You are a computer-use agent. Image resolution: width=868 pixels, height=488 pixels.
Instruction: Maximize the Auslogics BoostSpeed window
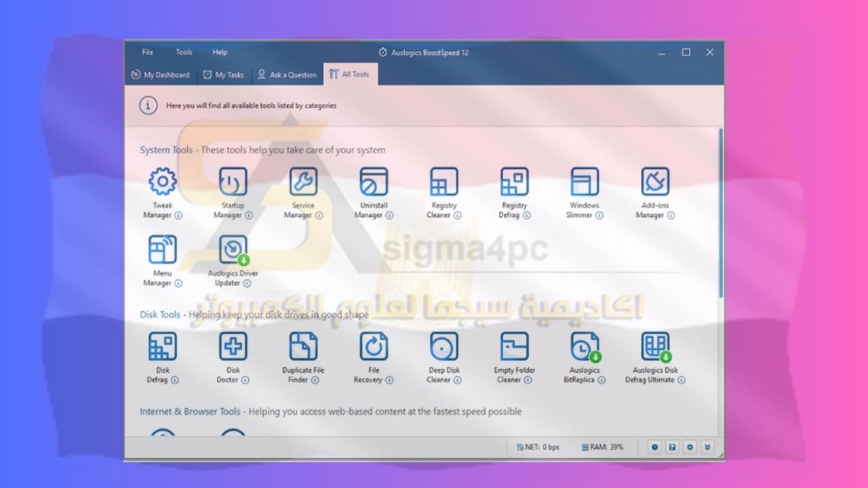(686, 52)
